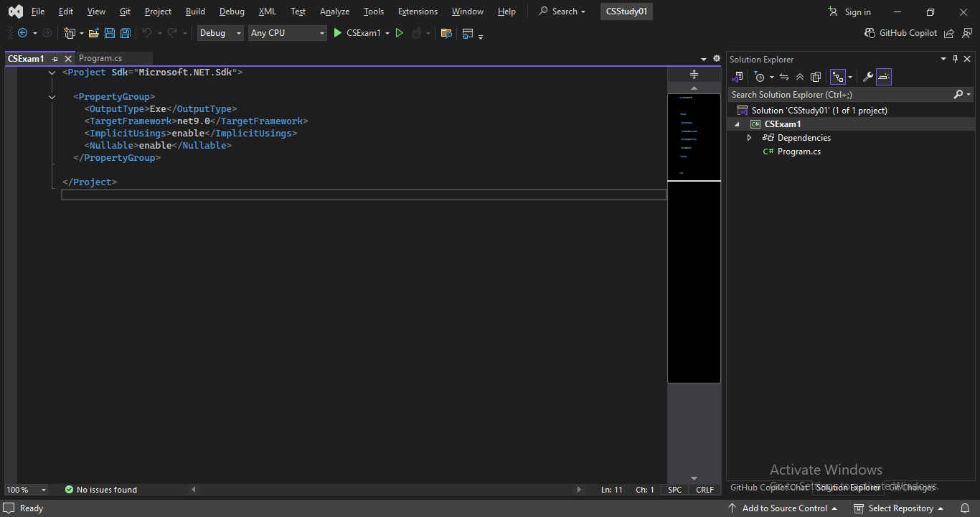The height and width of the screenshot is (517, 980).
Task: Click the Search button in the title bar
Action: click(x=562, y=11)
